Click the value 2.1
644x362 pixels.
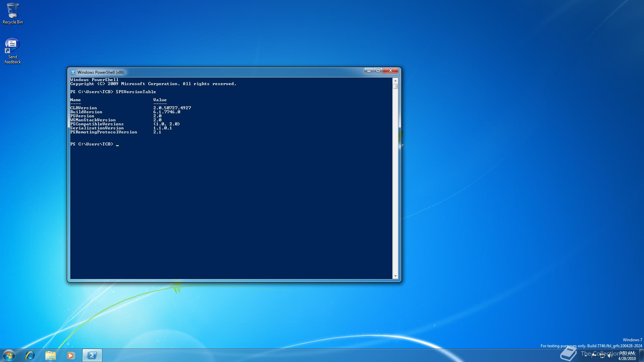157,132
